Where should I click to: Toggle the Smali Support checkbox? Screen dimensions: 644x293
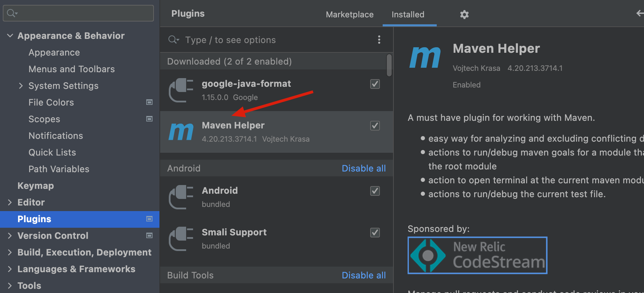coord(375,233)
